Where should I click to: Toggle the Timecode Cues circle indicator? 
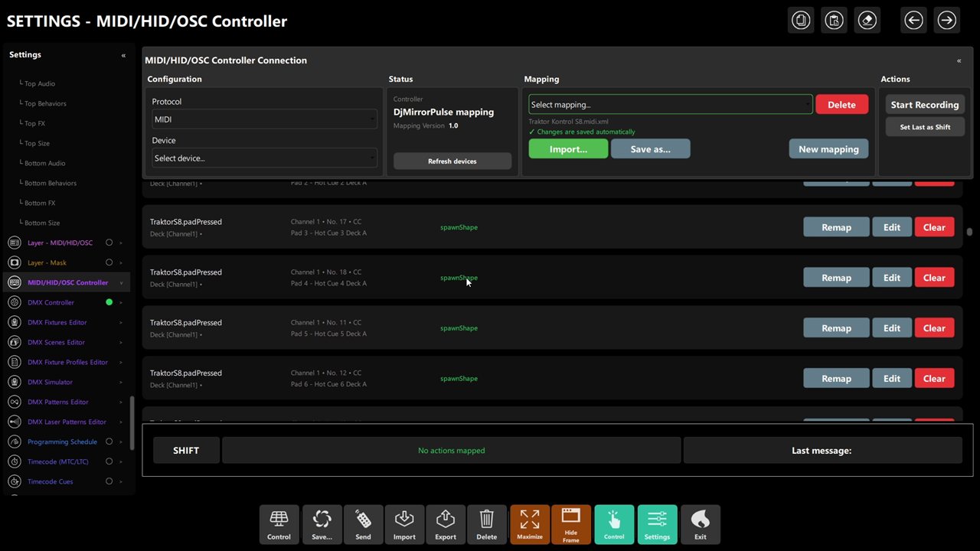109,481
